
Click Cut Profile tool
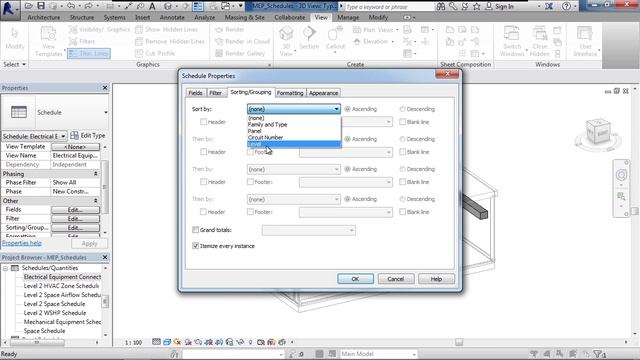(x=155, y=53)
